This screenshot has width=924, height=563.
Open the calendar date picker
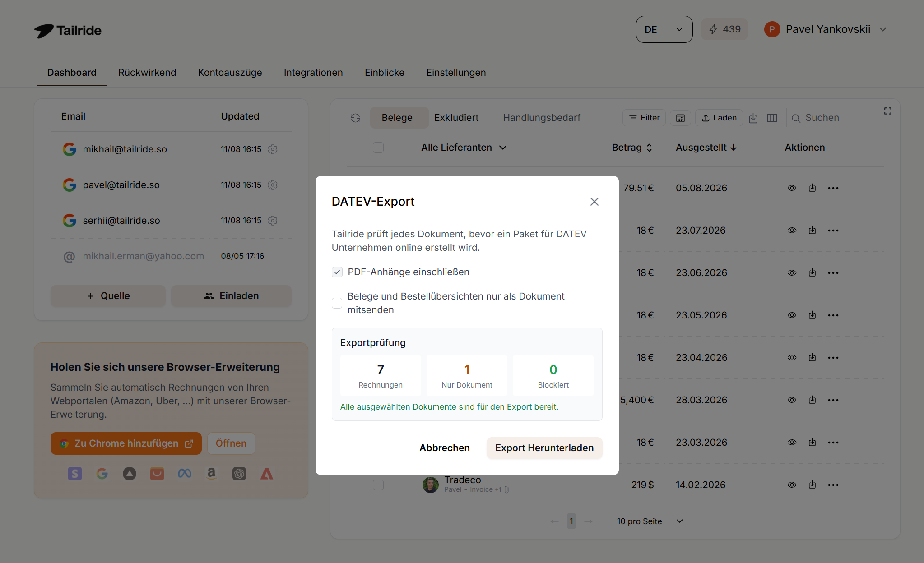coord(680,118)
